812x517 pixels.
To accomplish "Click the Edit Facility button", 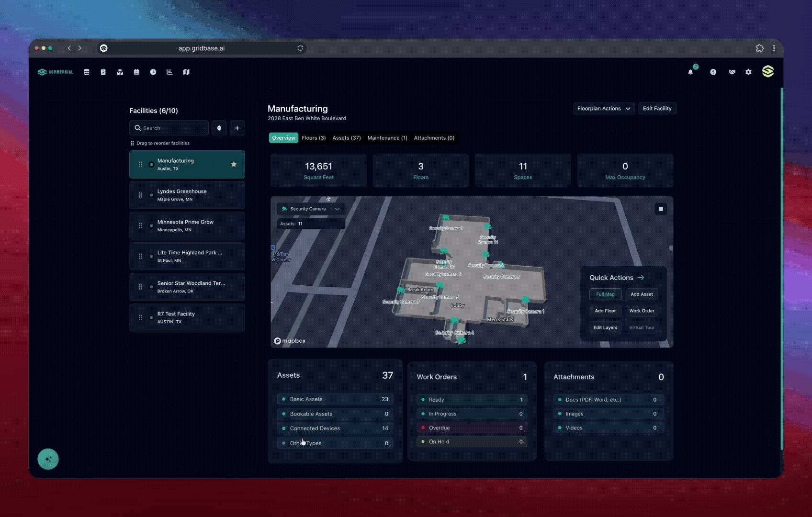I will pos(657,109).
